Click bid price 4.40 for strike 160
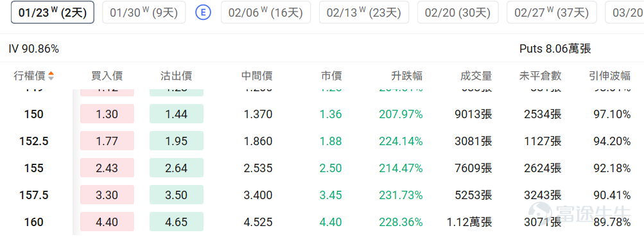Viewport: 644px width, 237px height. 107,222
